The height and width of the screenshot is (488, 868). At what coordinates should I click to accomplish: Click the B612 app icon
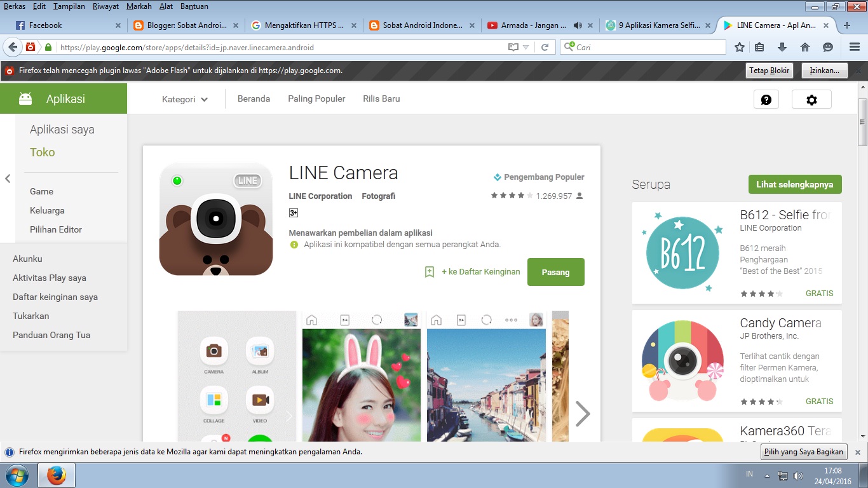click(x=682, y=253)
